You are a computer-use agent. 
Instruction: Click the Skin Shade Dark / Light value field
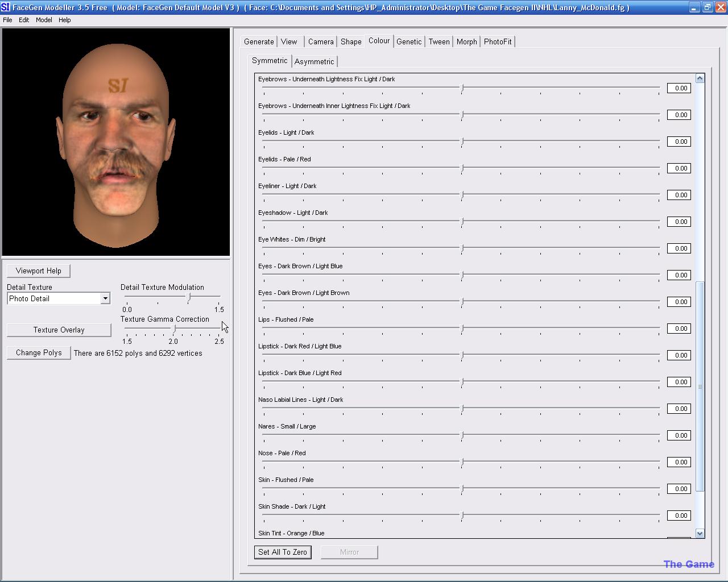(x=679, y=516)
